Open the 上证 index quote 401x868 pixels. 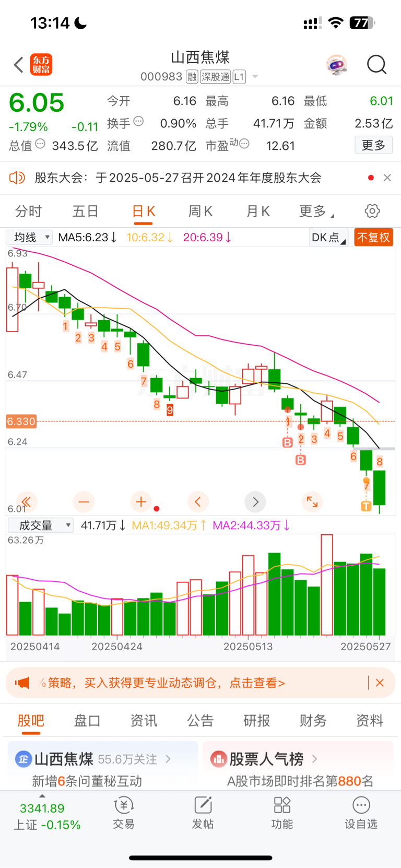[x=47, y=817]
